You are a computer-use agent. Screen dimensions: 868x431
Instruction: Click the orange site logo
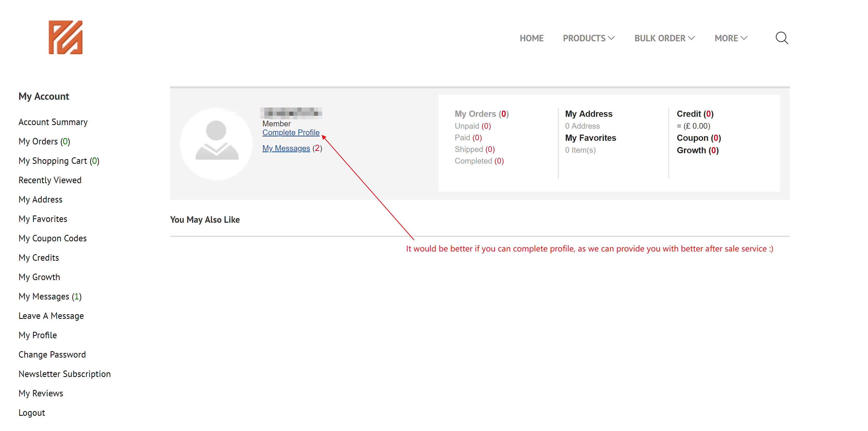[65, 37]
